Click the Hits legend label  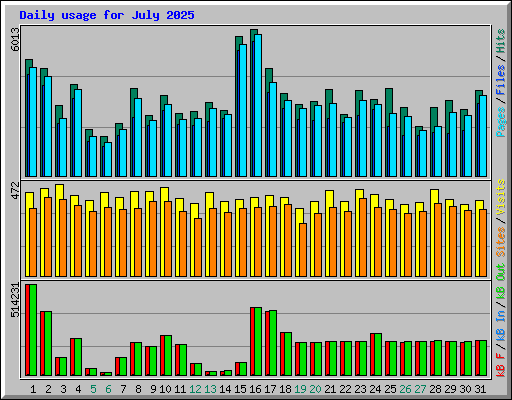click(x=501, y=41)
